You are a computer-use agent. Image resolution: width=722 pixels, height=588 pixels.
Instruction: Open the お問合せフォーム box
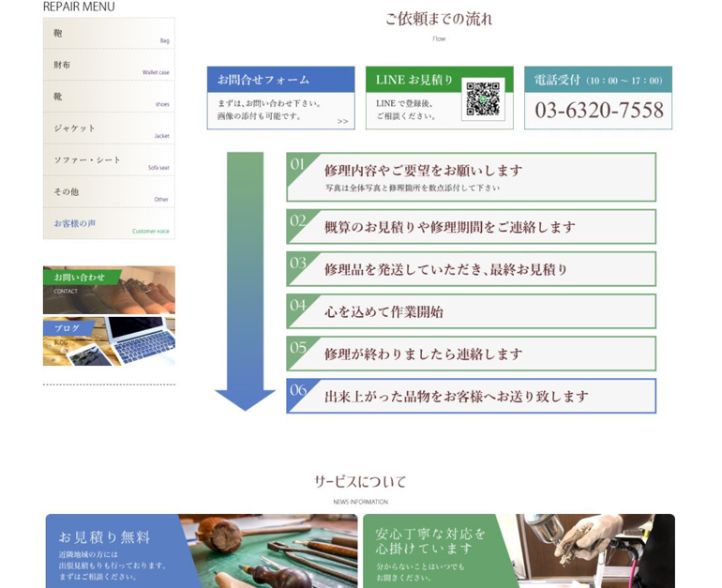281,98
